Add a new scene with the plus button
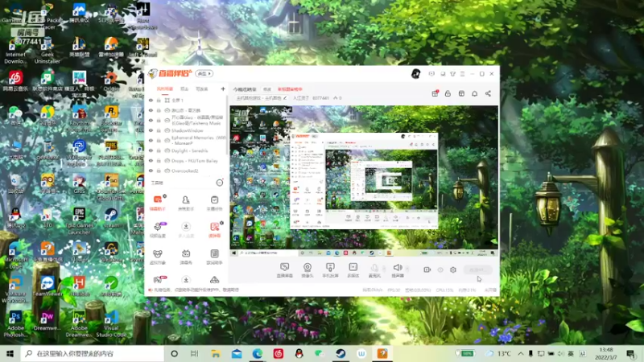Screen dimensions: 644x362 click(223, 88)
